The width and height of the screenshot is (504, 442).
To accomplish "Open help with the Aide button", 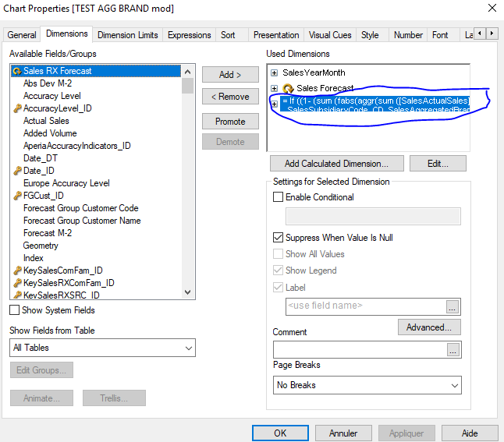I will (470, 433).
